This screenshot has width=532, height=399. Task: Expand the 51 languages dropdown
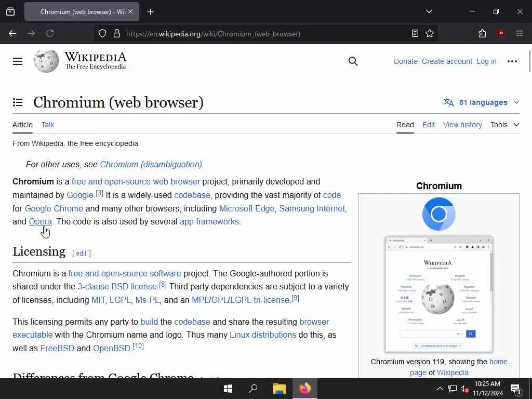coord(482,102)
